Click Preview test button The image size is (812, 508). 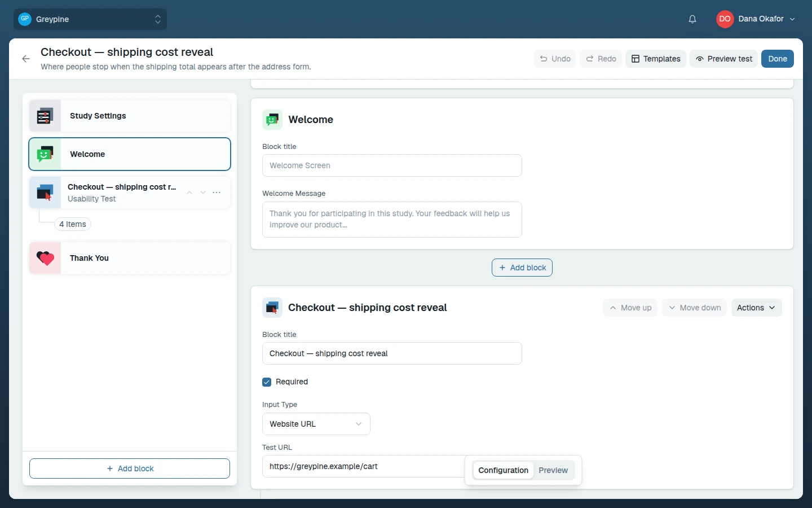tap(724, 59)
